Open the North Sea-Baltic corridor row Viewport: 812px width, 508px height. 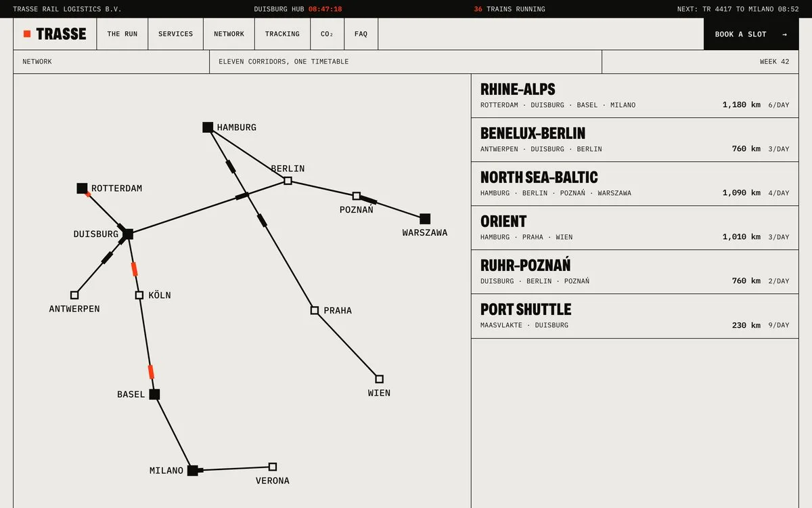[635, 184]
